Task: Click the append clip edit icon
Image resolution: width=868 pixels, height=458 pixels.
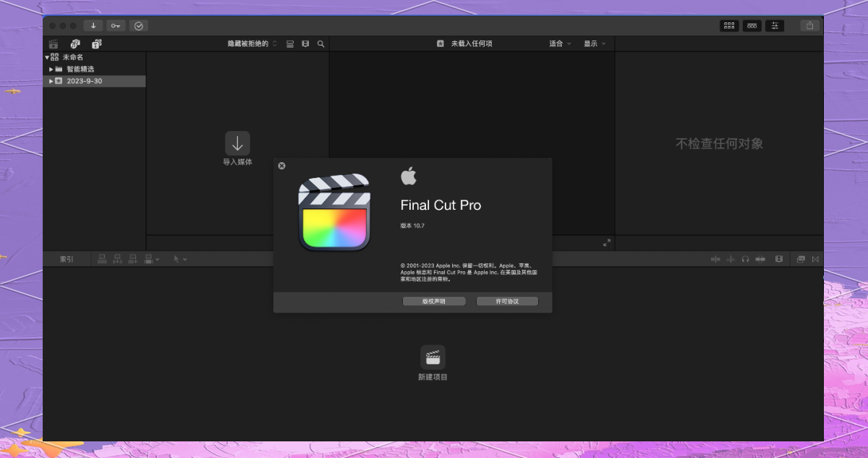Action: tap(133, 258)
